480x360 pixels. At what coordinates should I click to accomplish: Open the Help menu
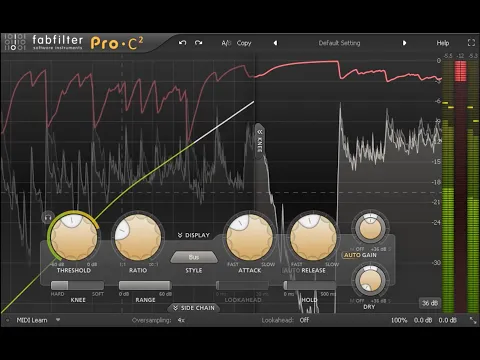(x=443, y=43)
